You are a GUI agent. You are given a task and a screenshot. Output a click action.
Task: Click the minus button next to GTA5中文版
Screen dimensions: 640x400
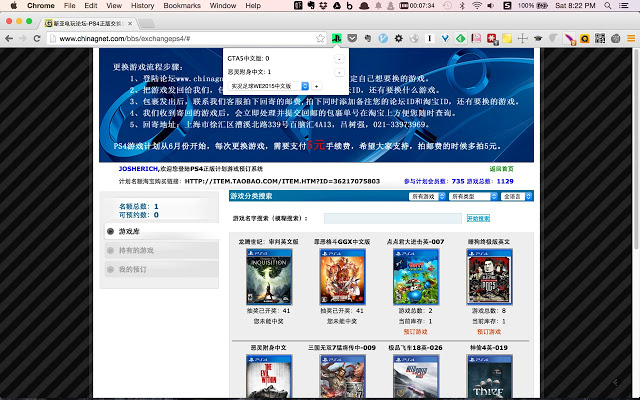click(339, 59)
